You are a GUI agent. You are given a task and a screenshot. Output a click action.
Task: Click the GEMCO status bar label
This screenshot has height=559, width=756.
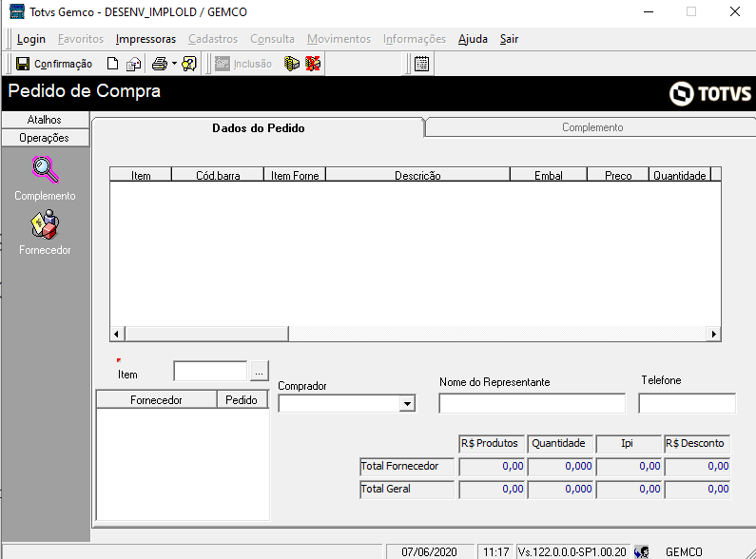[684, 551]
